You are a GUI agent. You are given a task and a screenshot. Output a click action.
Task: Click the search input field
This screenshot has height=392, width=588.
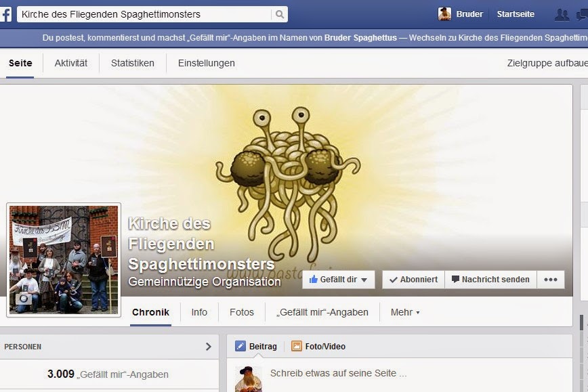(x=146, y=14)
